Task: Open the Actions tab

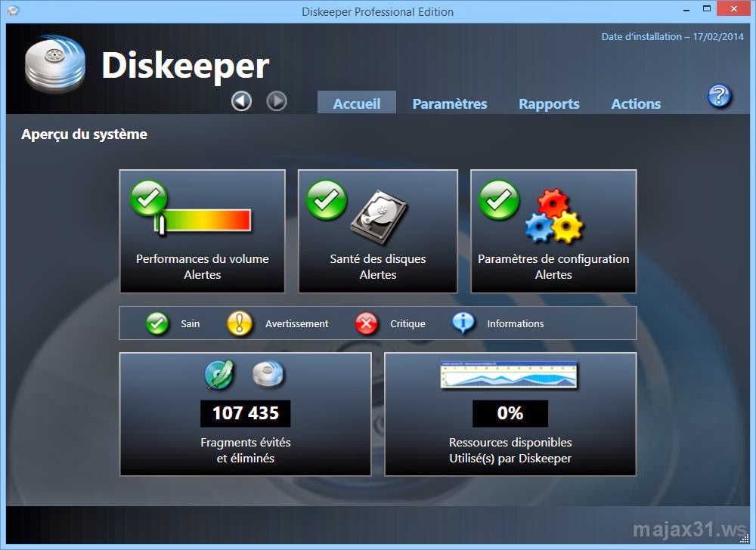Action: (x=636, y=104)
